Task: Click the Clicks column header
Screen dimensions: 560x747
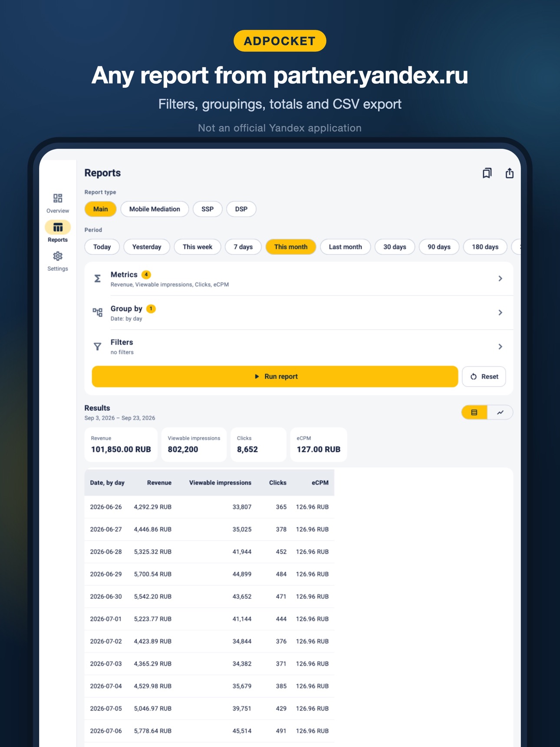Action: [278, 483]
